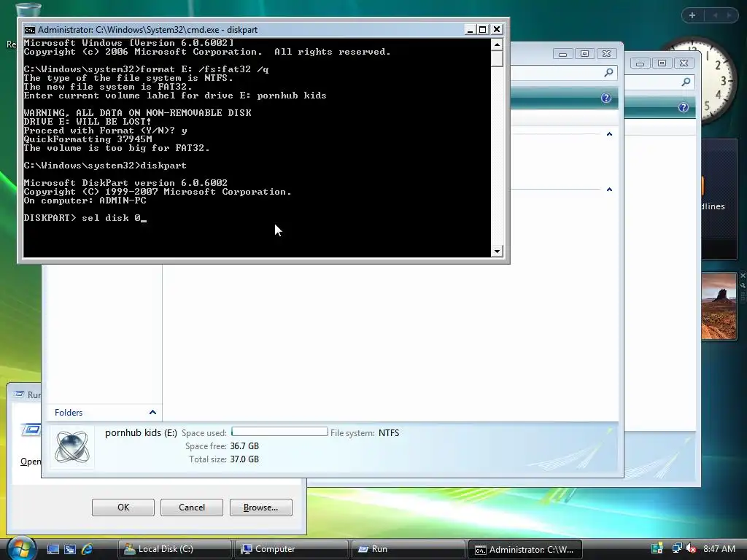Click the muted volume tray icon

691,548
